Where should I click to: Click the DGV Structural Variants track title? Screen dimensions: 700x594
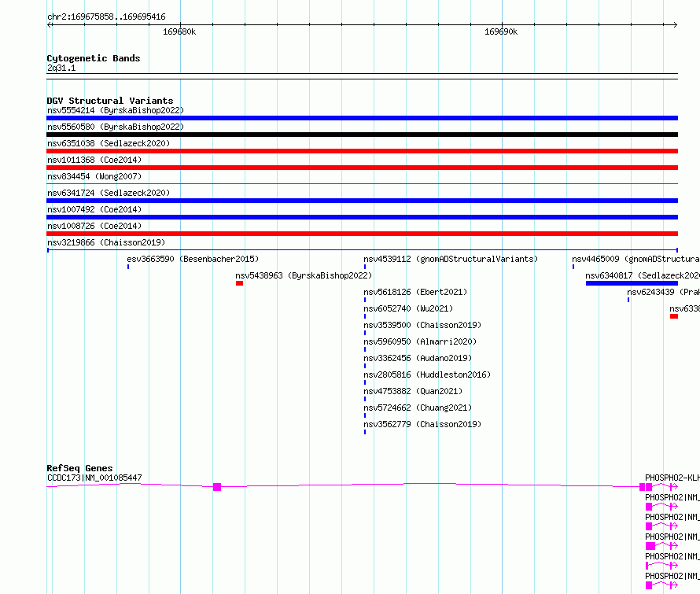[110, 101]
